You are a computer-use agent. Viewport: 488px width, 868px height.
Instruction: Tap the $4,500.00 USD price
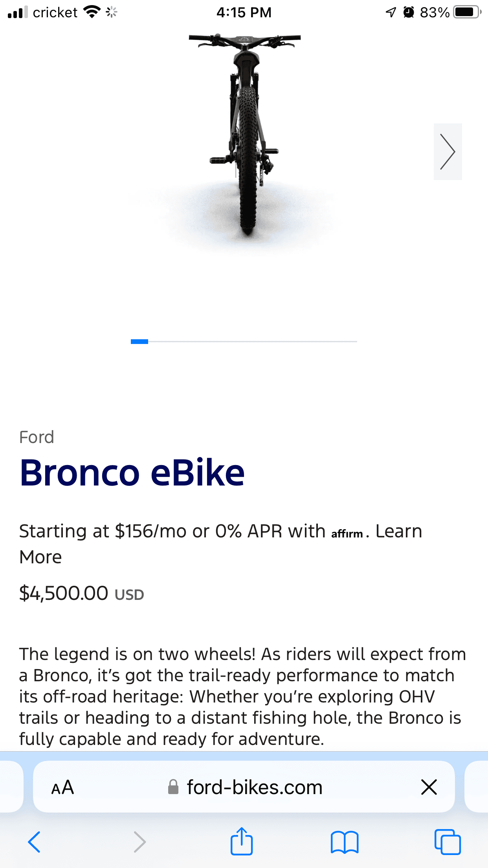82,593
